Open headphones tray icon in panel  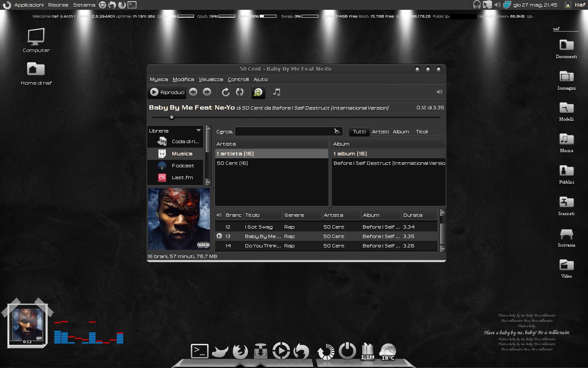tap(477, 5)
